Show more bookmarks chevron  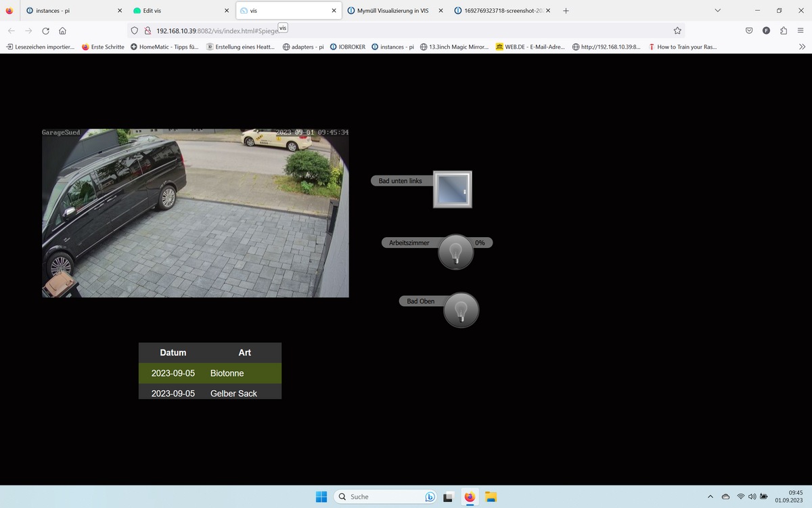[802, 47]
